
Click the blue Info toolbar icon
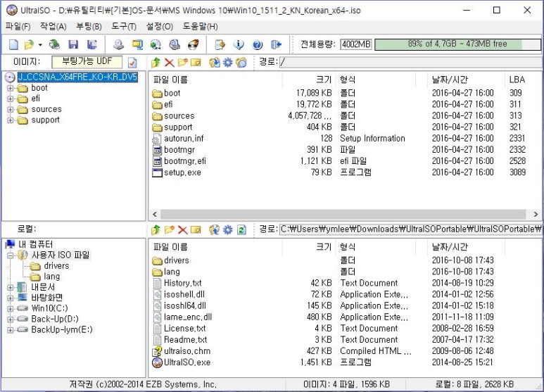[x=239, y=44]
